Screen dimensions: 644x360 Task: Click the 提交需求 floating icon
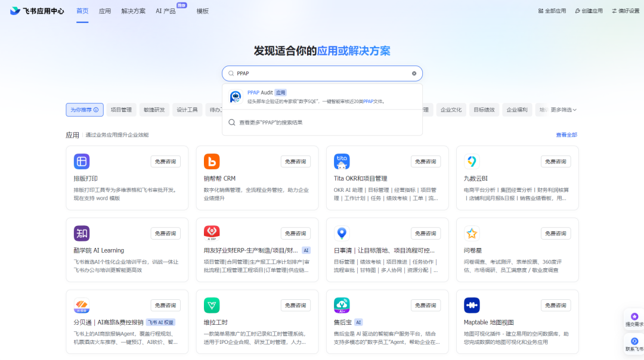click(634, 316)
